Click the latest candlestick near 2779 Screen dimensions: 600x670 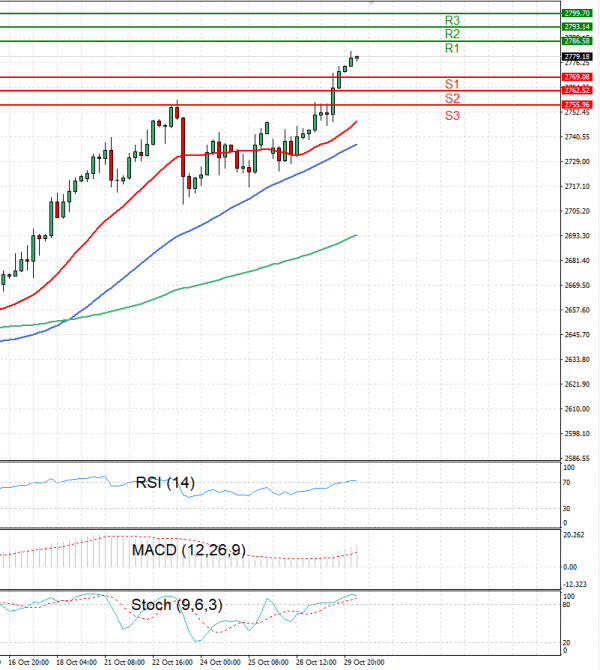[357, 58]
